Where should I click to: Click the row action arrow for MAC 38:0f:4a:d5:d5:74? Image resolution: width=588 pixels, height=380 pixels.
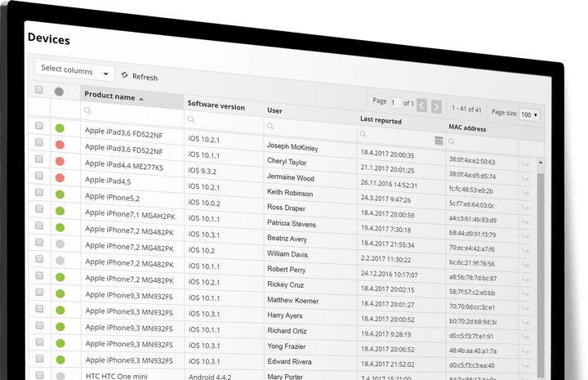[x=525, y=178]
